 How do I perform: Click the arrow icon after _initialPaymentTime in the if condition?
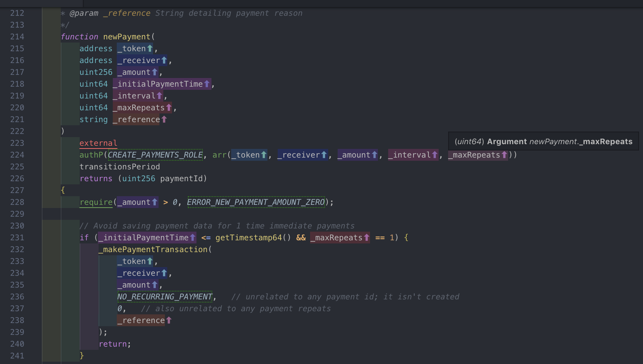pyautogui.click(x=193, y=238)
